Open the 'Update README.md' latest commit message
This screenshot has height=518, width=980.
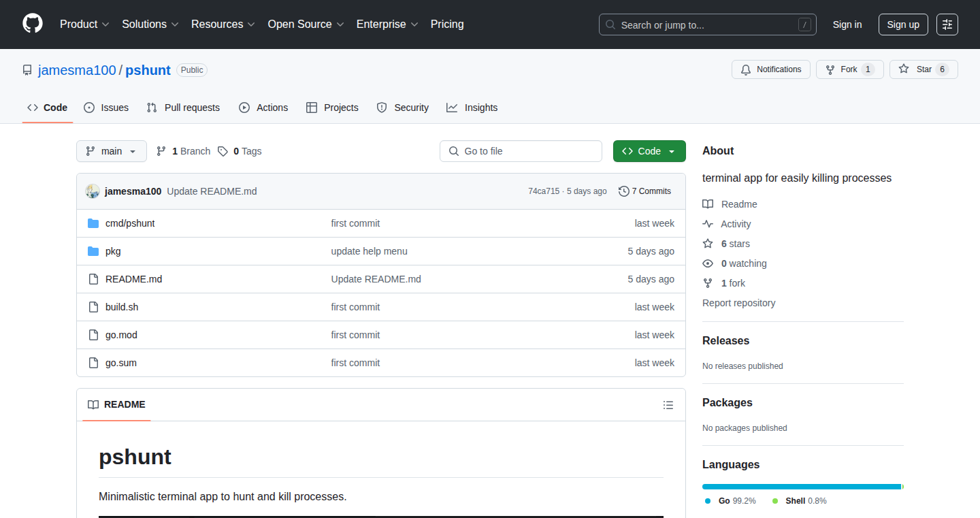click(x=212, y=191)
